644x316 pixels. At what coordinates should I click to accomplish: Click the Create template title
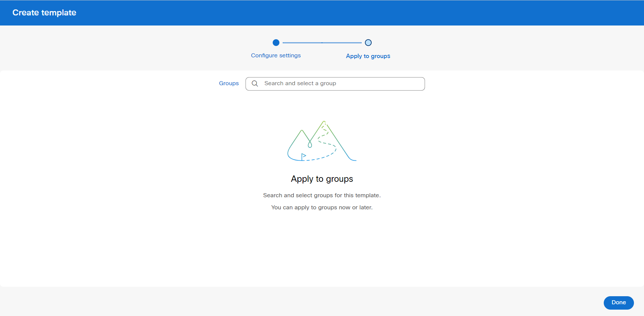(44, 13)
